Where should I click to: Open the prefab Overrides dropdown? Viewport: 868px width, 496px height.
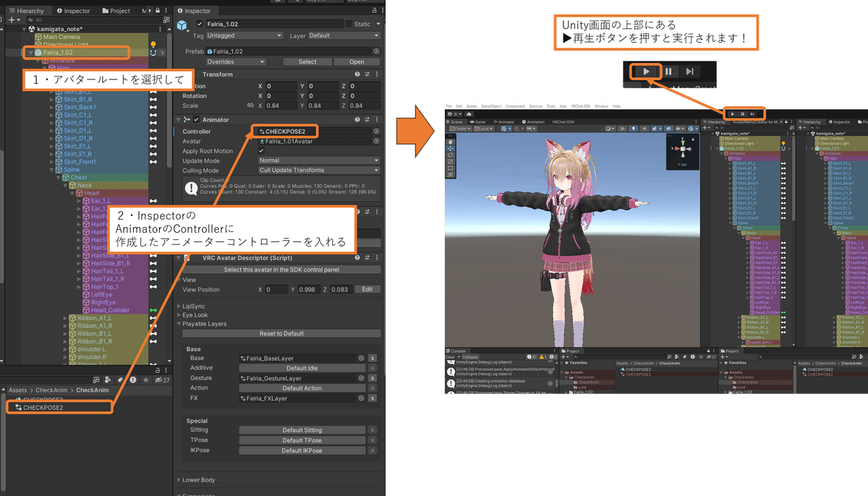(237, 62)
